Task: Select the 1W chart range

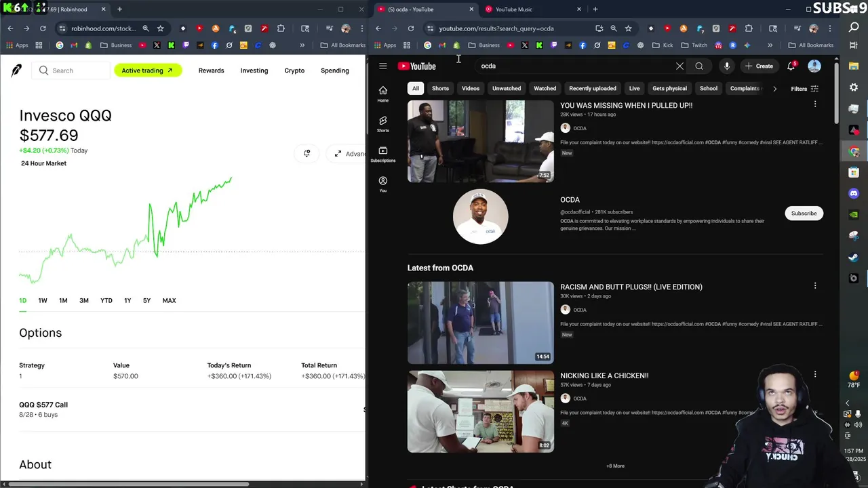Action: click(x=43, y=300)
